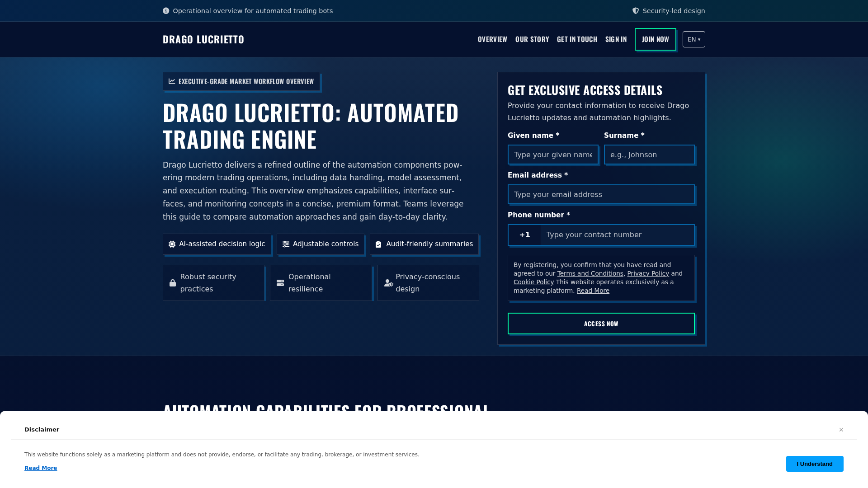Click the server icon for Operational resilience
This screenshot has height=488, width=868.
[x=280, y=283]
